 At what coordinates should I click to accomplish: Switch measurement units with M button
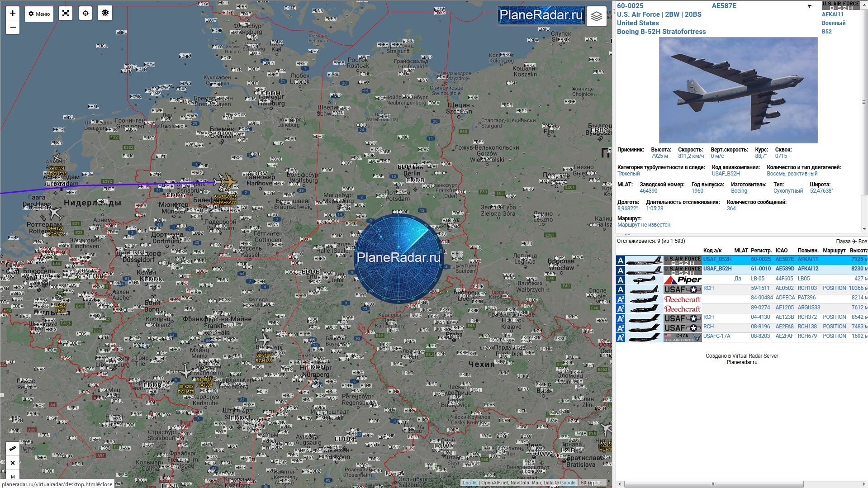[13, 476]
